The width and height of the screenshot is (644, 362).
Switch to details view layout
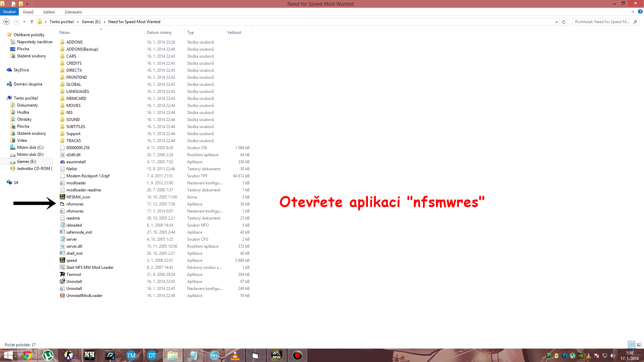632,345
